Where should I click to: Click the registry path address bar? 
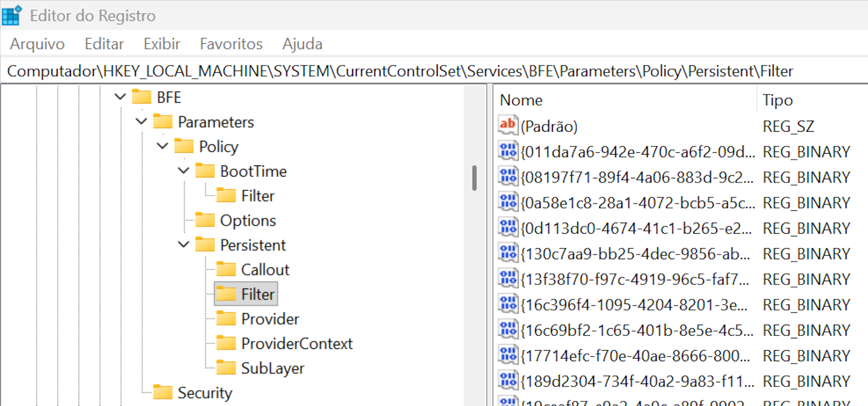434,71
